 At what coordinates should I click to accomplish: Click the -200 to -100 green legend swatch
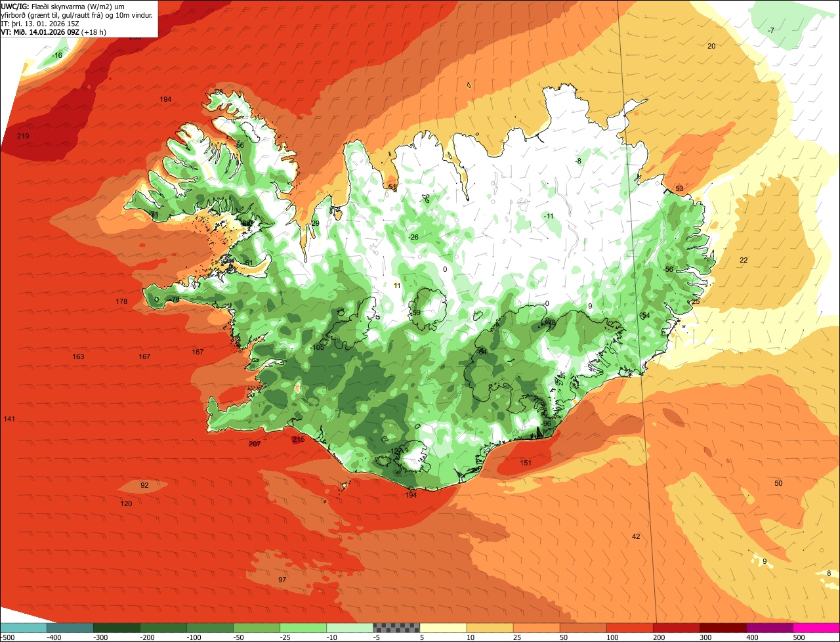click(163, 628)
